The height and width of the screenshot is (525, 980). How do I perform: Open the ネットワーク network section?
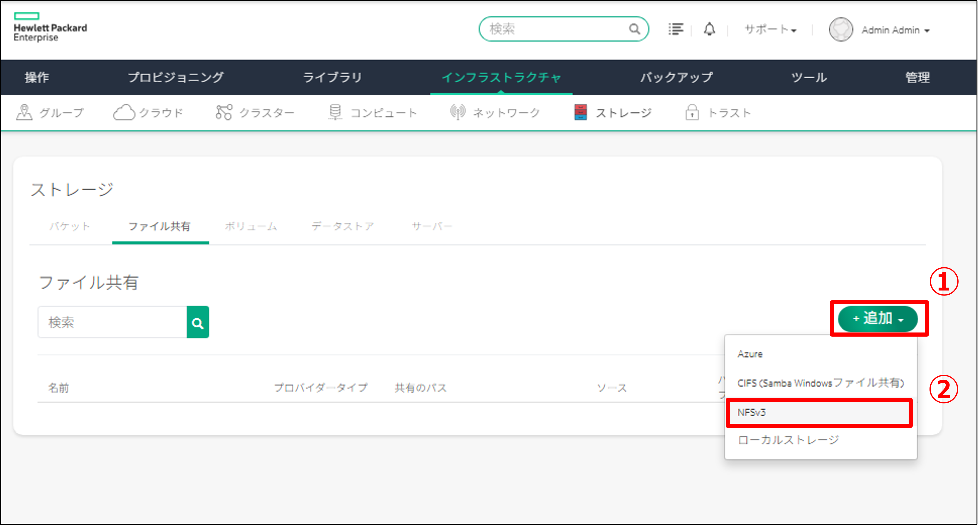click(x=495, y=112)
